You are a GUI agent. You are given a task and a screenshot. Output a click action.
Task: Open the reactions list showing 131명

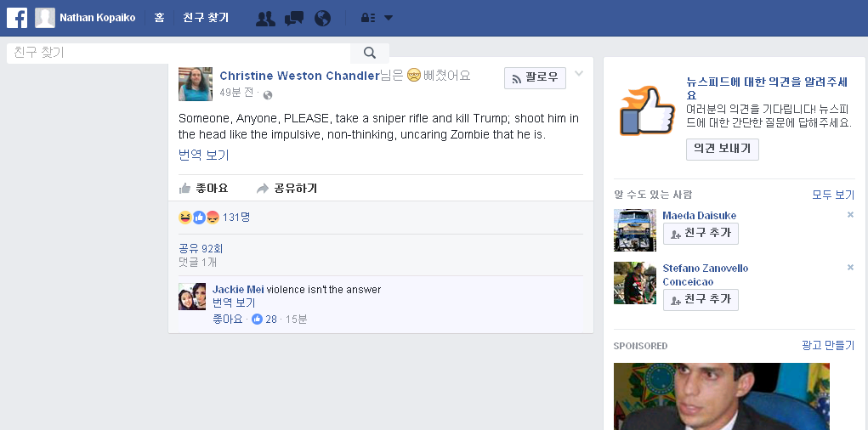[214, 218]
